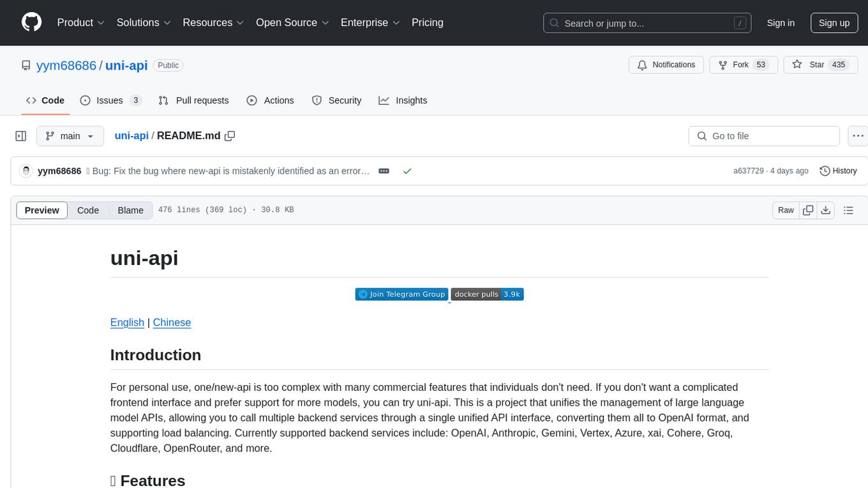Open yym68686 commit author avatar
The image size is (868, 488).
tap(26, 171)
